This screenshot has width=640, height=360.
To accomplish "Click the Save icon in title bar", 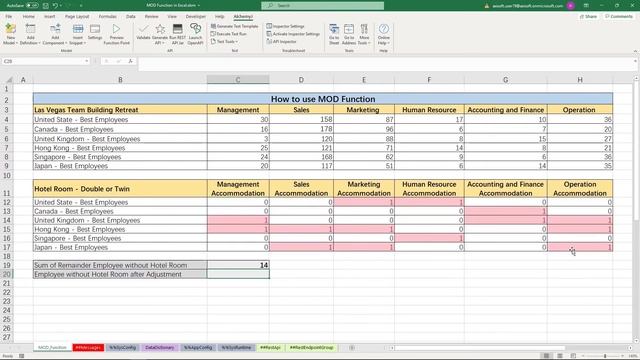I will coord(46,6).
